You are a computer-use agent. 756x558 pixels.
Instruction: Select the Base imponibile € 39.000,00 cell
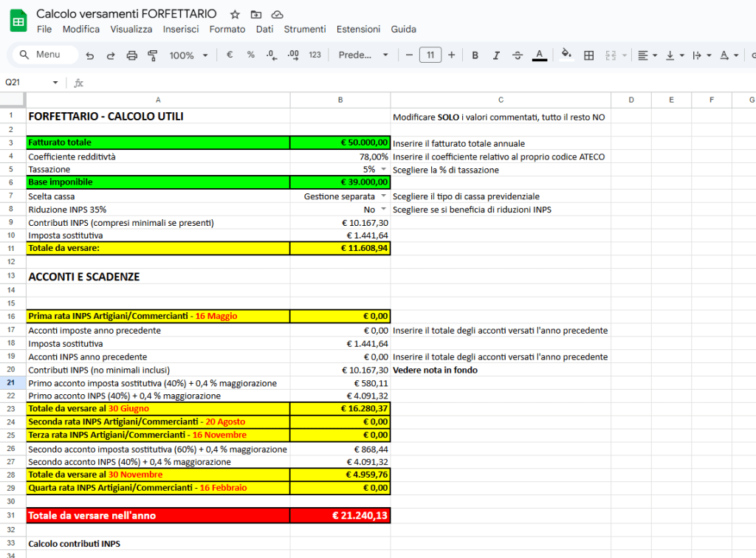tap(340, 182)
